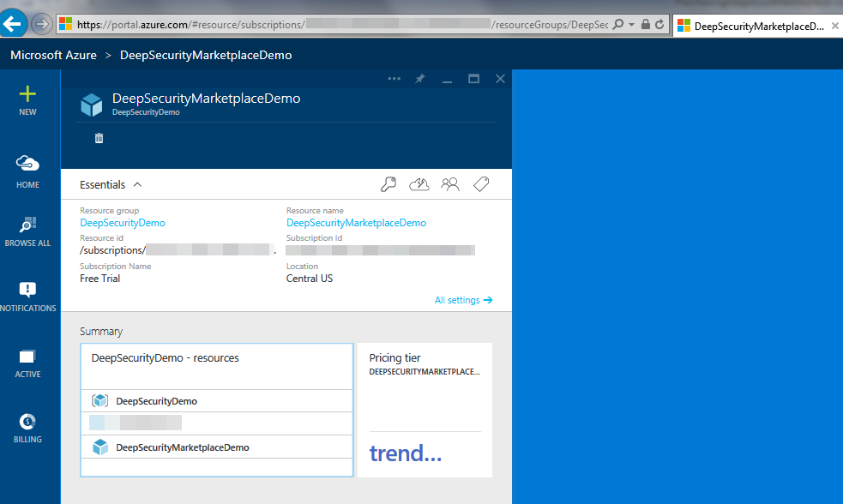The width and height of the screenshot is (843, 504).
Task: Click the tag icon in Essentials bar
Action: tap(481, 184)
